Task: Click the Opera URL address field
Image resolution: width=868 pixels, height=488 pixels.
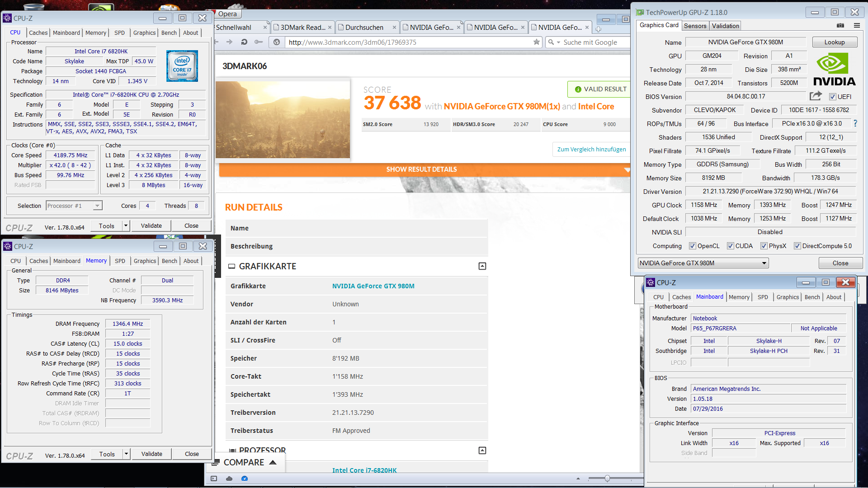Action: point(409,42)
